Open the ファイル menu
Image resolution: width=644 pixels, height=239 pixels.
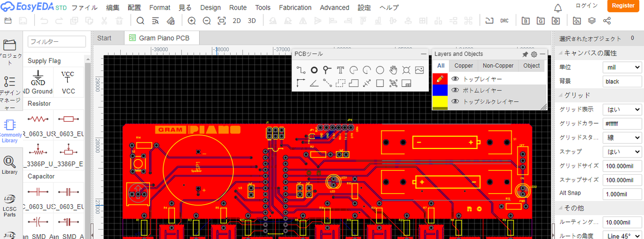(85, 8)
